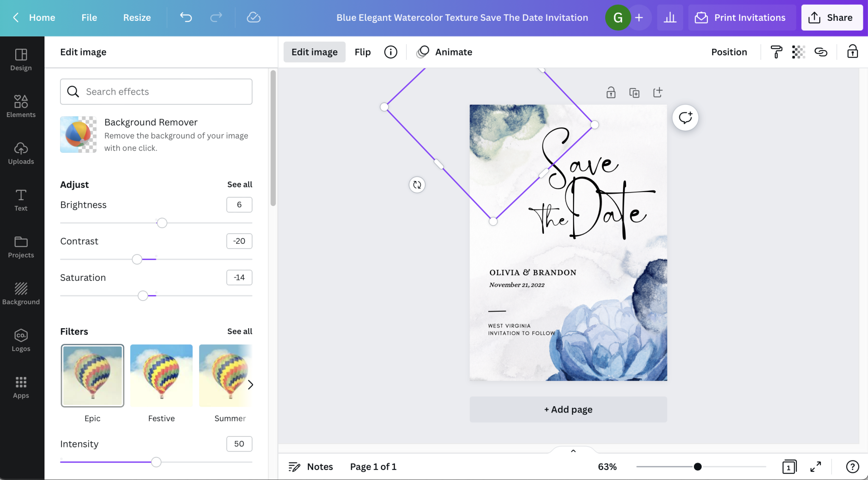Click the copy style paint roller icon
The image size is (868, 480).
pos(776,52)
